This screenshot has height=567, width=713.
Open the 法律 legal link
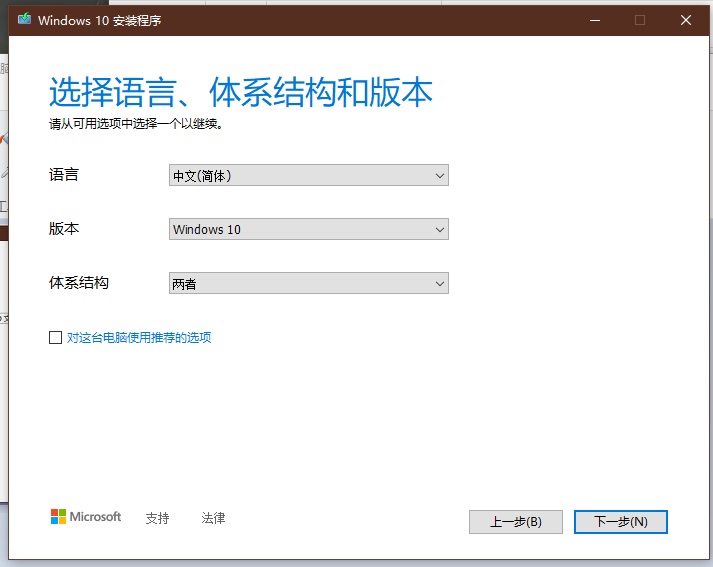pos(213,518)
